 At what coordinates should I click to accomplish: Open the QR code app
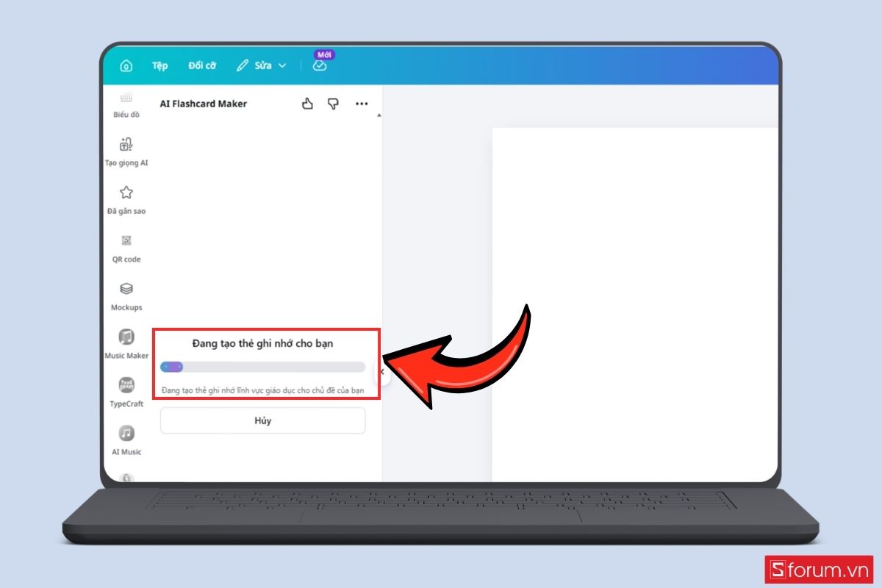126,248
